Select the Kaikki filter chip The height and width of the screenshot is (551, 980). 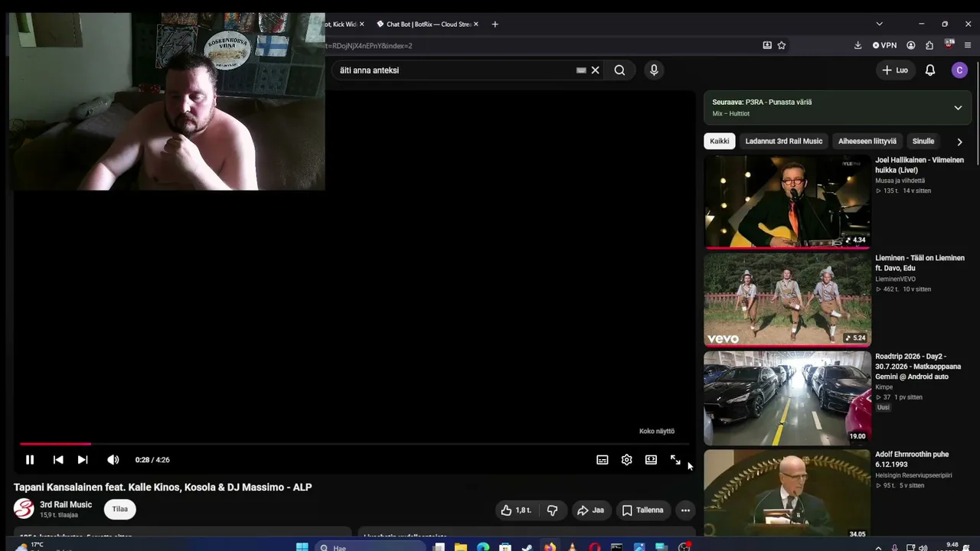[720, 141]
